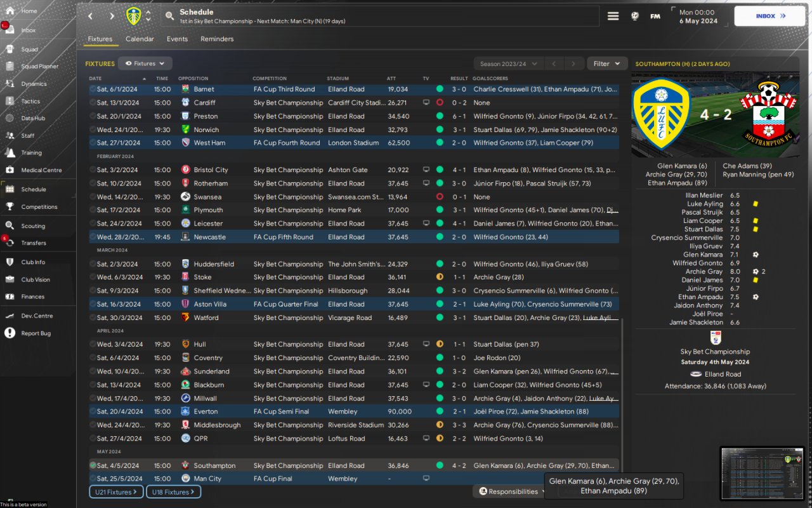Toggle the tick circle on the Barnet row
812x508 pixels.
click(93, 90)
